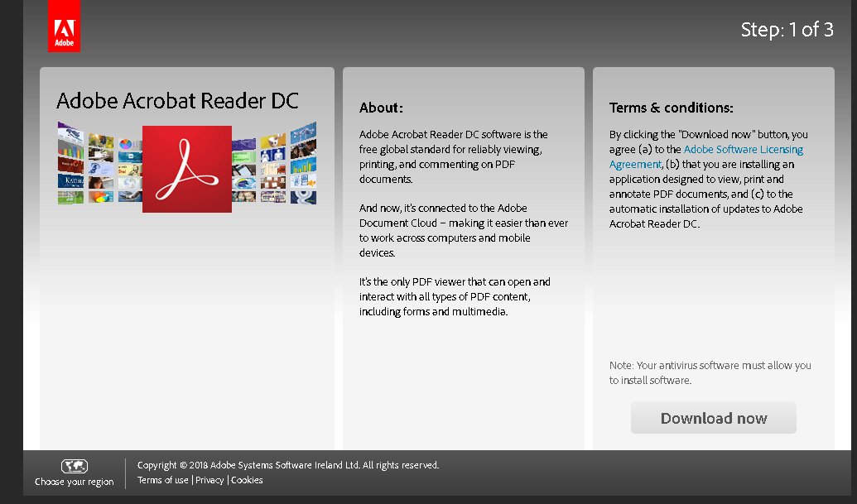Open the Cookies link in footer

tap(247, 480)
